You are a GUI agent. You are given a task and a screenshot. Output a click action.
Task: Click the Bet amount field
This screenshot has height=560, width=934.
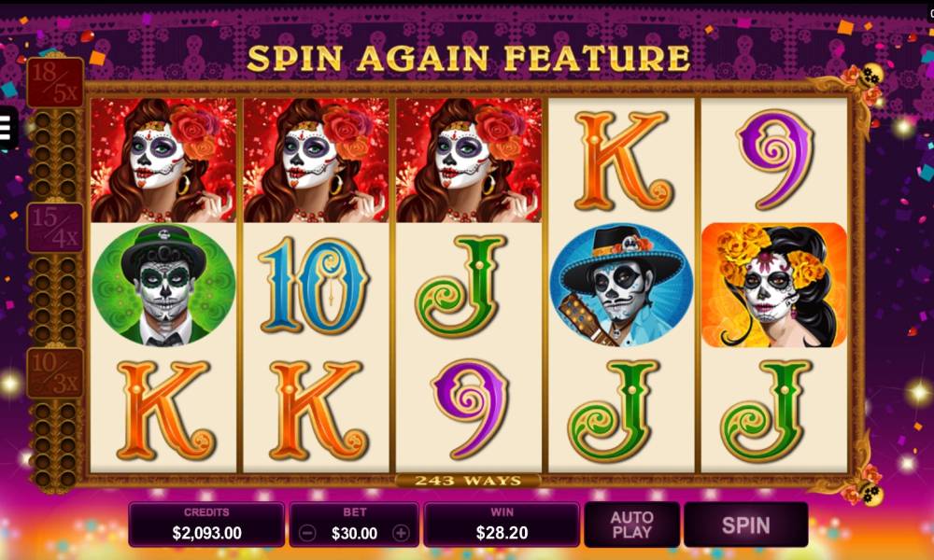[x=354, y=525]
